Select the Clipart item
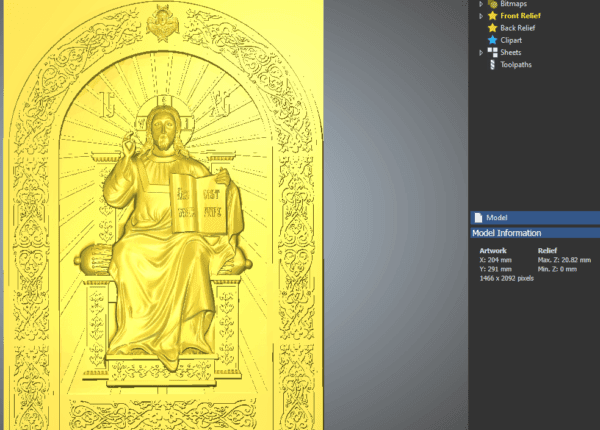Screen dimensions: 600x430 pos(511,40)
